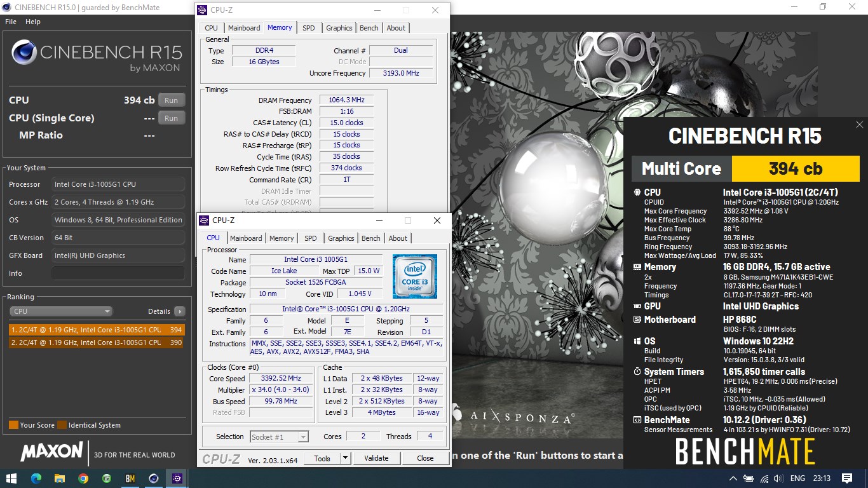Screen dimensions: 868x488
Task: Click the Processor field showing i3-1005G1 CPU
Action: click(118, 184)
